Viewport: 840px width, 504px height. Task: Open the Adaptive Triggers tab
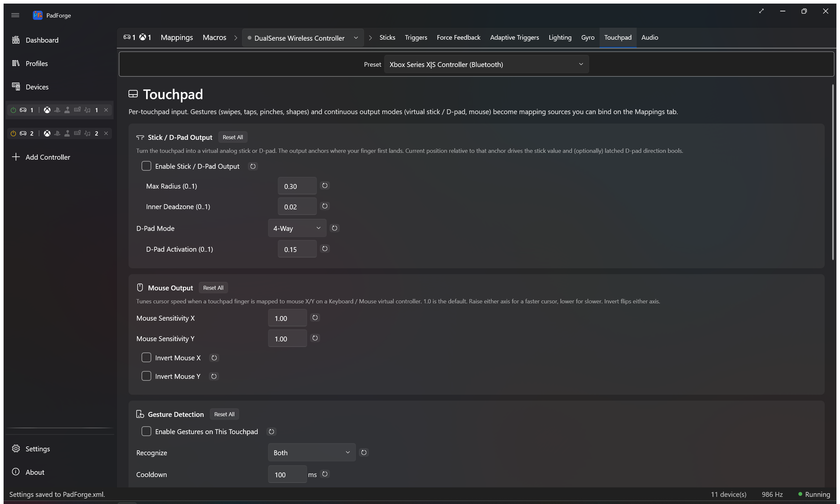tap(514, 37)
